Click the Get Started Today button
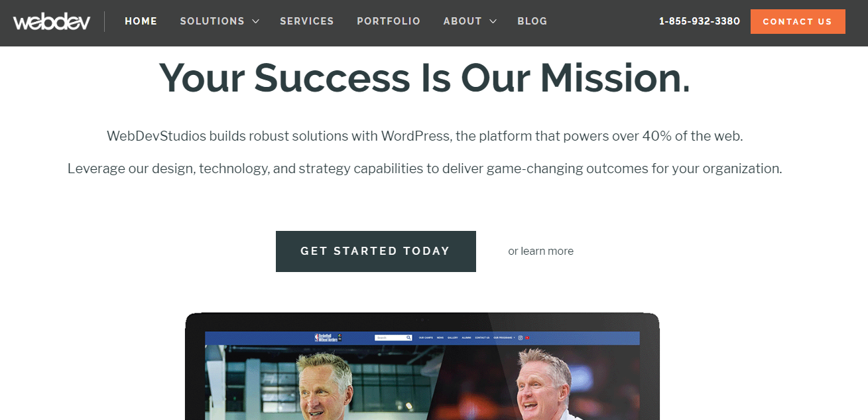868x420 pixels. tap(376, 251)
